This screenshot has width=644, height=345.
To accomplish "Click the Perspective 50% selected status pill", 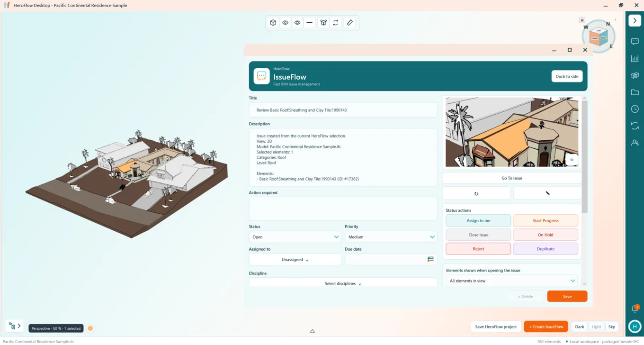I will tap(56, 328).
